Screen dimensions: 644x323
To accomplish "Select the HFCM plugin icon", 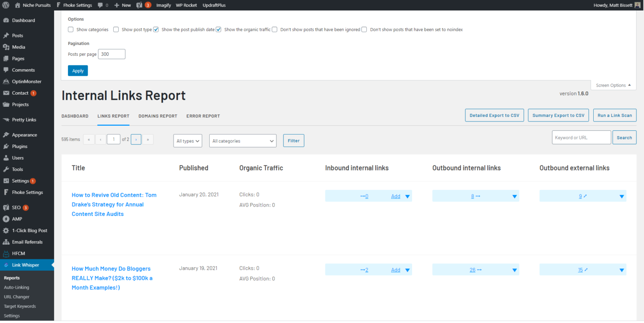I will 7,253.
